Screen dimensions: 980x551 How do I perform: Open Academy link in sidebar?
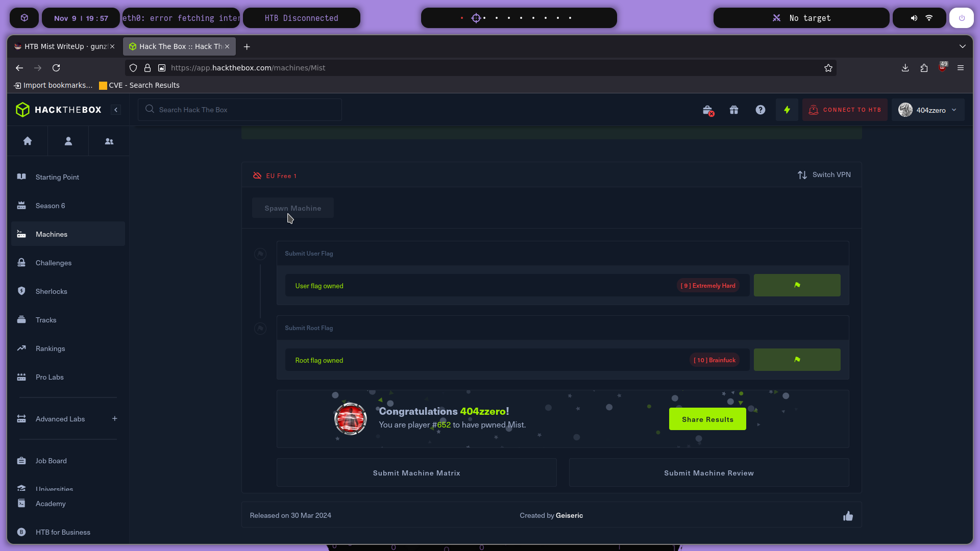click(68, 504)
